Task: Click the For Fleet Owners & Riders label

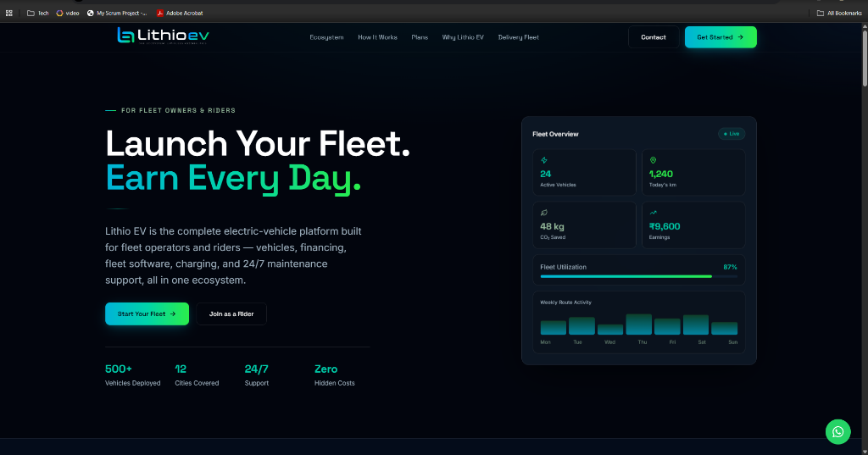Action: pyautogui.click(x=178, y=111)
